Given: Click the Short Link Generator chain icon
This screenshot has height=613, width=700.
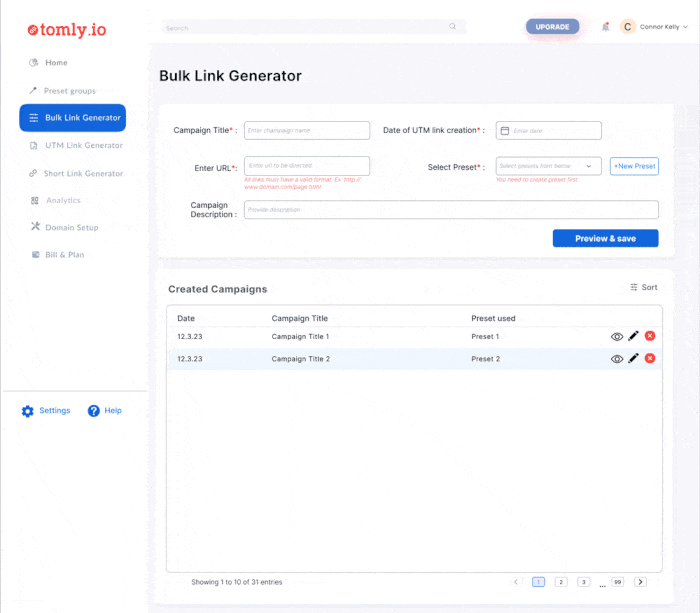Looking at the screenshot, I should 33,173.
